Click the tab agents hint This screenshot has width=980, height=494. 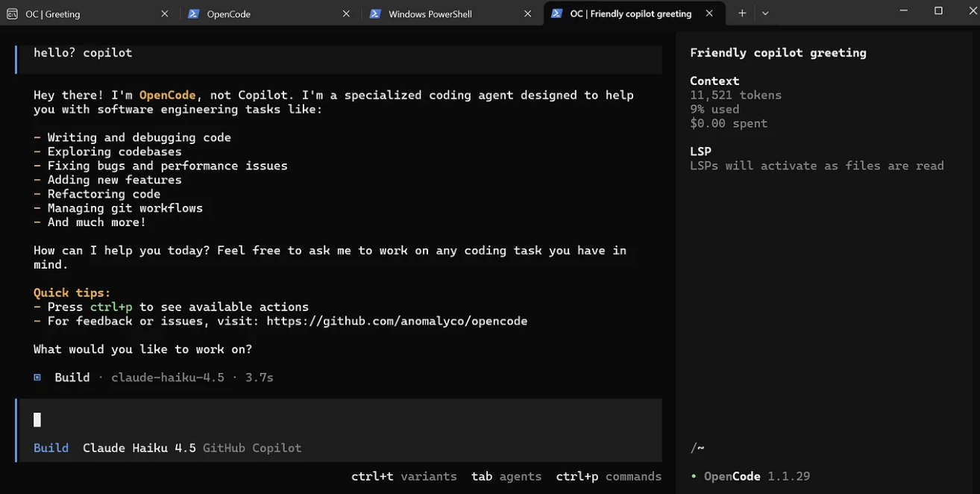click(x=506, y=476)
